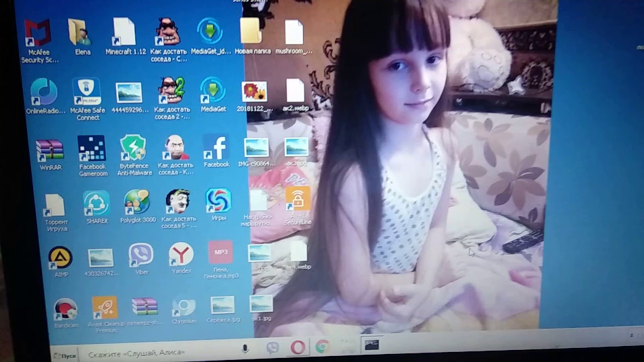Select the Сережка.jpg image
The image size is (644, 362).
pos(223,305)
